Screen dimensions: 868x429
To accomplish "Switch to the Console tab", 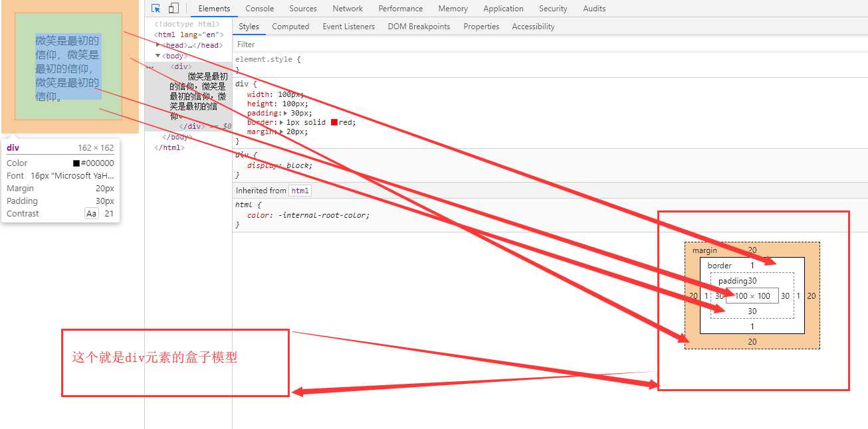I will point(259,9).
